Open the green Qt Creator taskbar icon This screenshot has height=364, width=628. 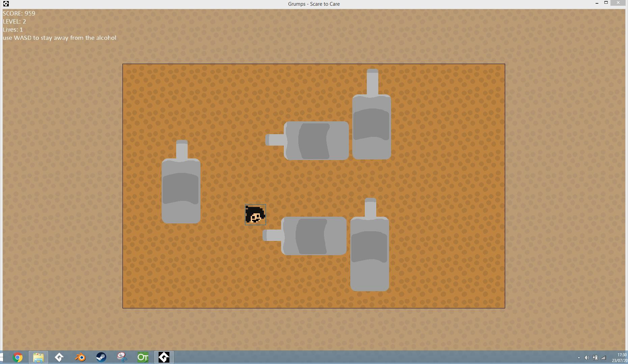click(143, 357)
